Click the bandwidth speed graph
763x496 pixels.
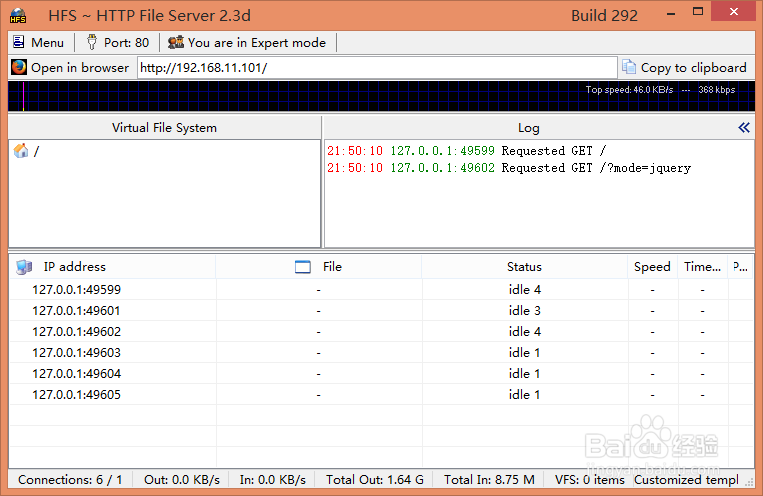pos(382,96)
